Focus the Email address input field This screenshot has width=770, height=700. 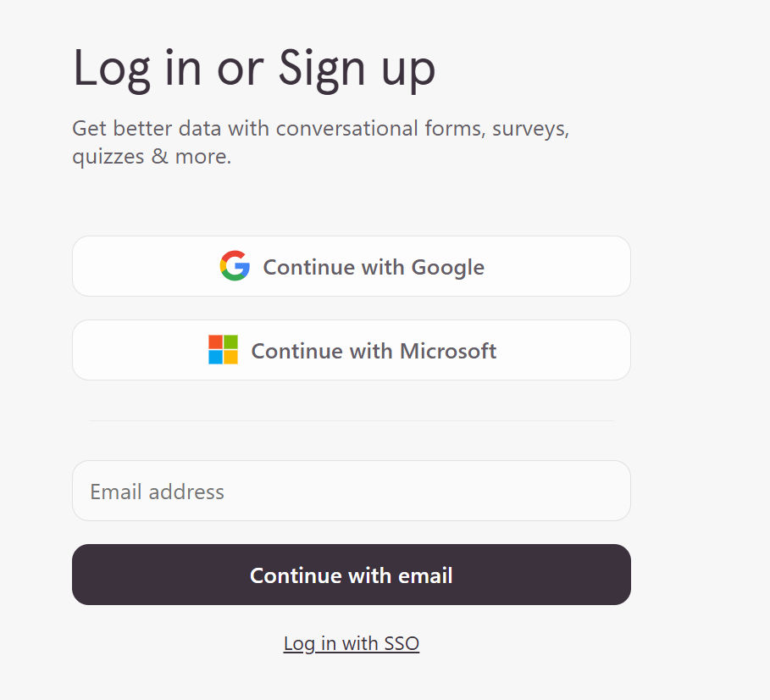click(x=352, y=491)
